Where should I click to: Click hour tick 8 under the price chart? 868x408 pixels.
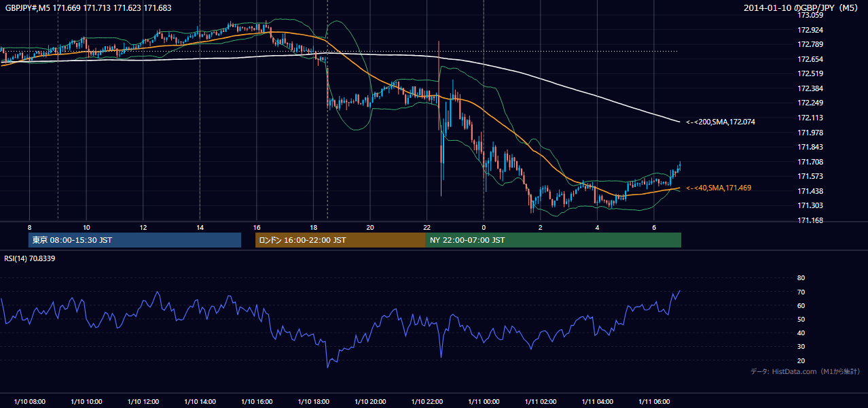29,227
